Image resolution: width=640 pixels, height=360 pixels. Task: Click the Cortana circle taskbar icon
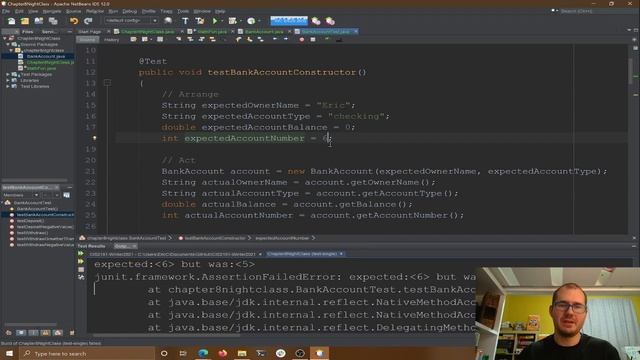164,353
